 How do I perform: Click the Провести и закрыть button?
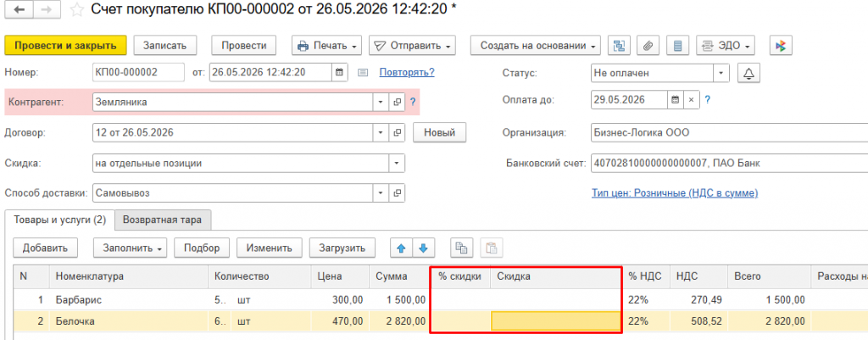pos(66,46)
